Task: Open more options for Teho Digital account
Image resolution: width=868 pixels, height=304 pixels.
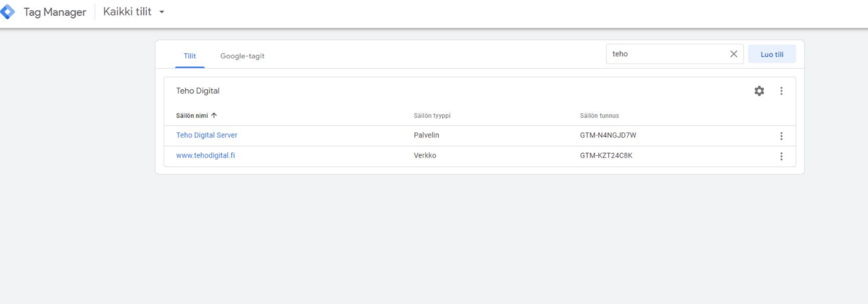Action: 781,91
